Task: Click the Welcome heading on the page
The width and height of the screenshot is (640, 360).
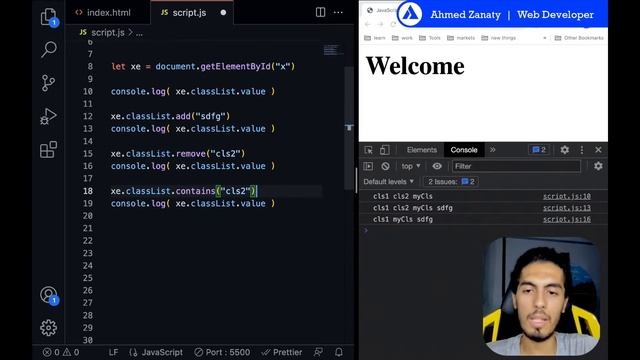Action: [415, 66]
